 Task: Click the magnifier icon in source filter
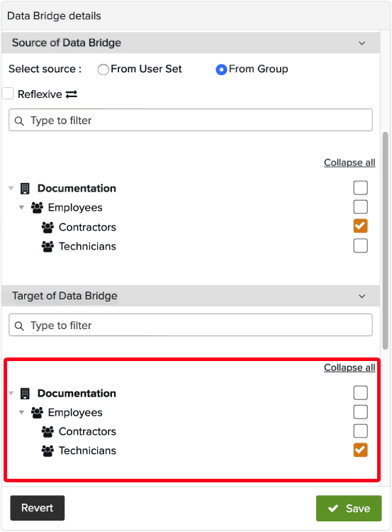[x=19, y=121]
